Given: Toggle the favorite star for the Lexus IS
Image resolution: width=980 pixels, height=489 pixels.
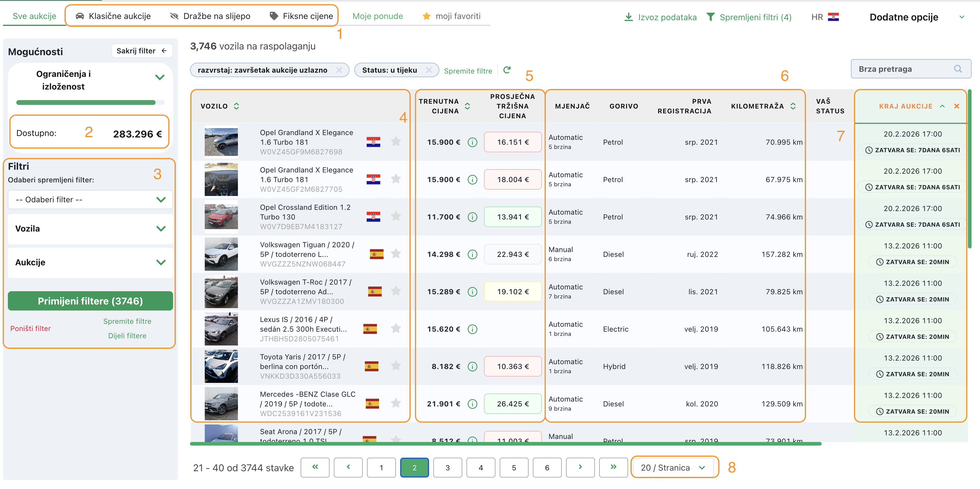Looking at the screenshot, I should pos(396,329).
